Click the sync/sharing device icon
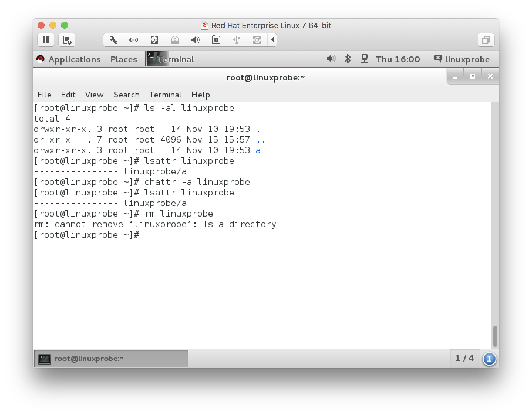Image resolution: width=532 pixels, height=415 pixels. click(257, 40)
